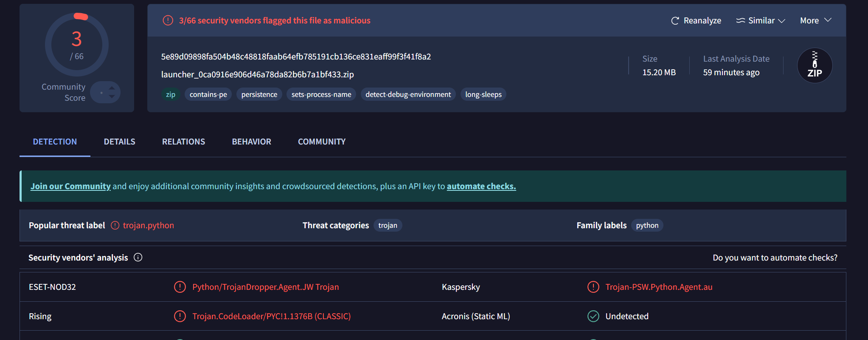The image size is (868, 340).
Task: Click the Rising vendor name
Action: tap(40, 316)
